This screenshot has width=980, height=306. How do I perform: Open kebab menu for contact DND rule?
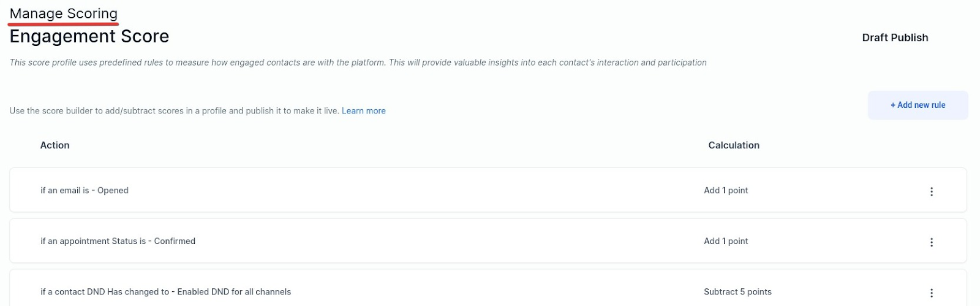(931, 293)
